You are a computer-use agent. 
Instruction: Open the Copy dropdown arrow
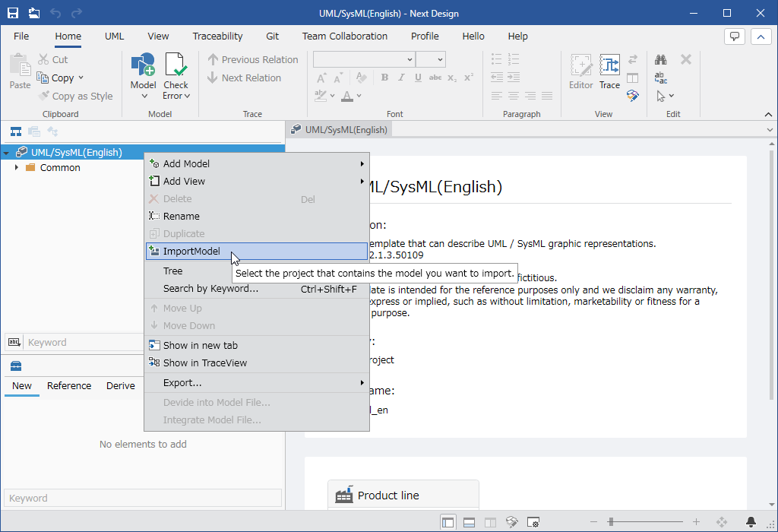81,78
